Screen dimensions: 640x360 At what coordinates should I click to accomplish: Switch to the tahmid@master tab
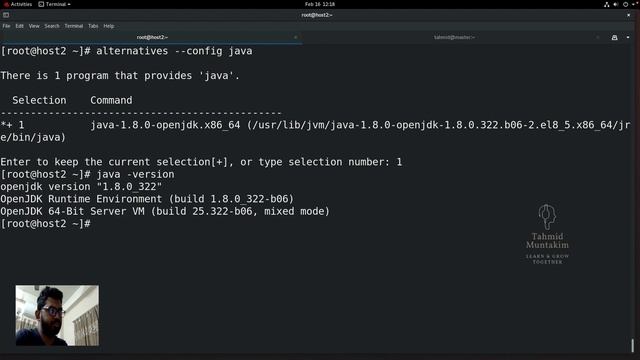point(454,37)
